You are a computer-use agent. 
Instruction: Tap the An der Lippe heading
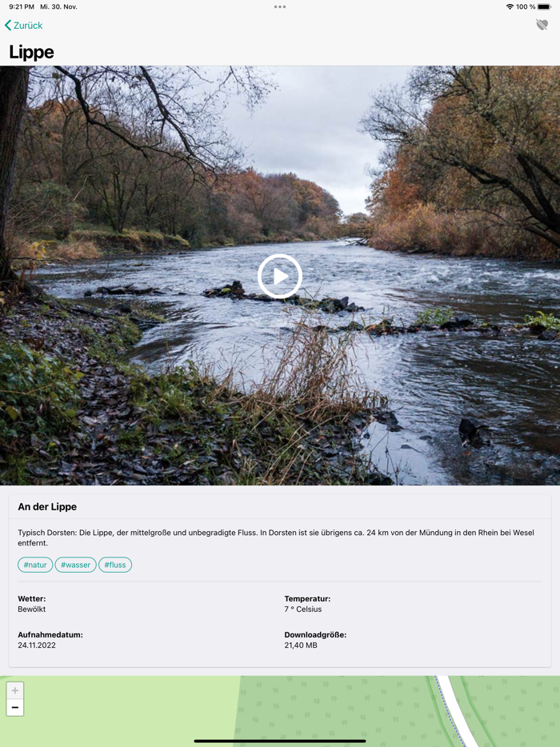(47, 507)
